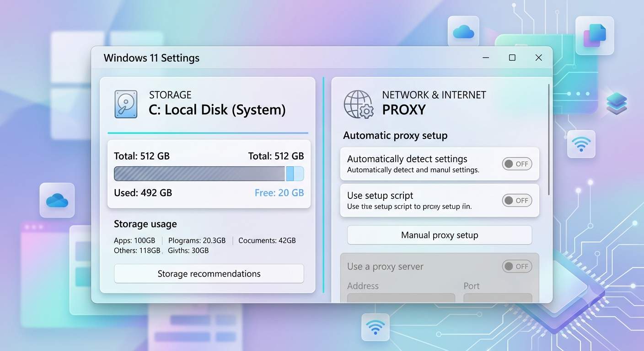
Task: Open the Wi-Fi tile below the stacked layers icon
Action: click(x=581, y=144)
